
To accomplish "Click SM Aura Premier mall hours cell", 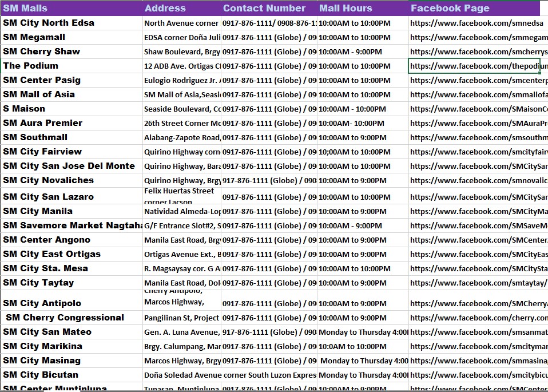I will pyautogui.click(x=363, y=124).
